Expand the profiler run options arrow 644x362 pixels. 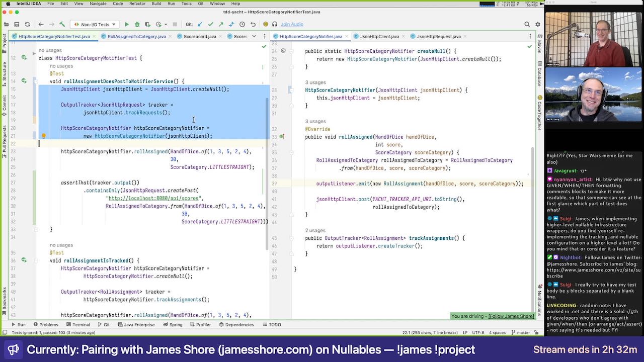[x=166, y=24]
